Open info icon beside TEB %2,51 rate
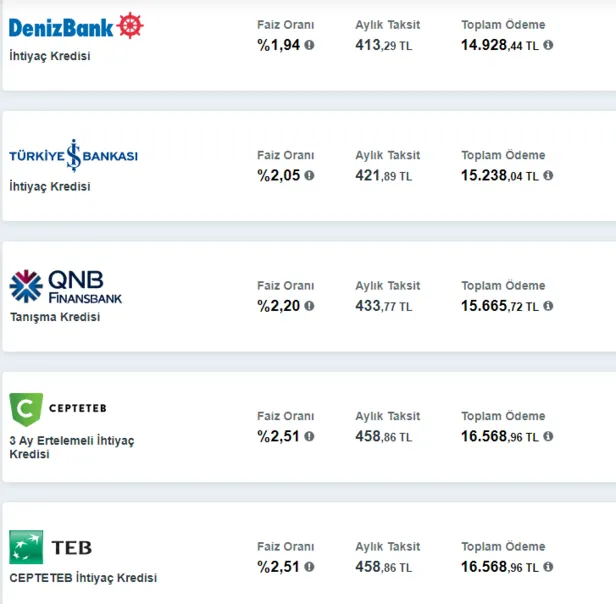The height and width of the screenshot is (604, 616). pyautogui.click(x=309, y=567)
